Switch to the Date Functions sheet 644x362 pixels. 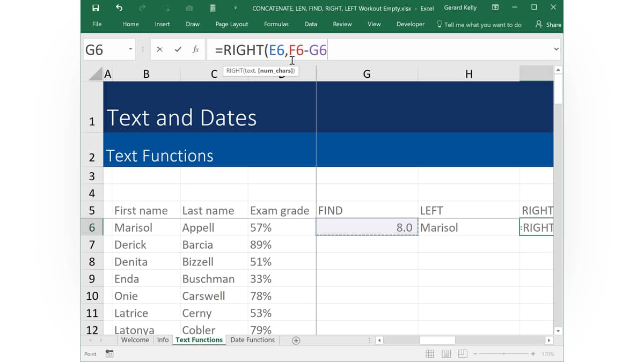tap(252, 340)
